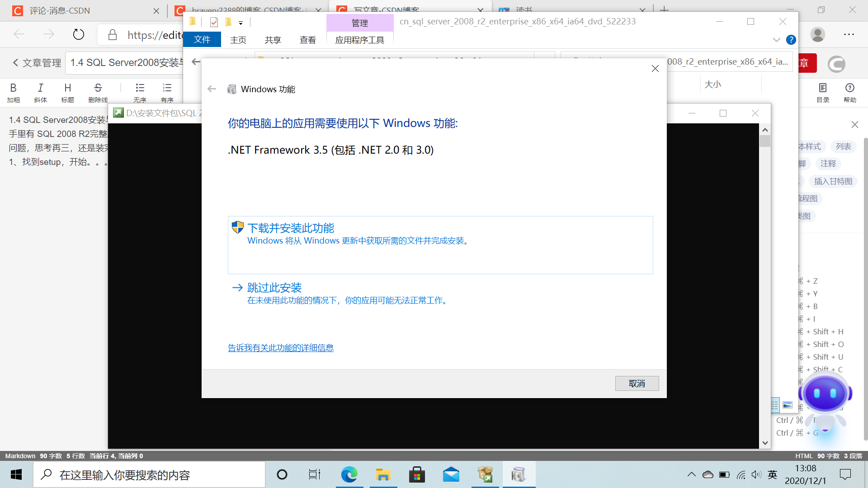This screenshot has width=868, height=488.
Task: Open the 目录 table of contents icon
Action: coord(823,93)
